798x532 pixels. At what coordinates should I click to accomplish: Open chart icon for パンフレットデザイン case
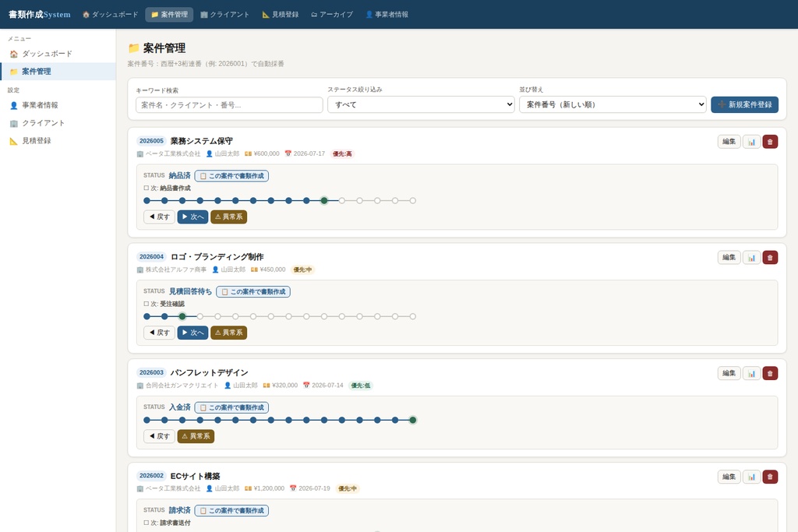click(751, 373)
